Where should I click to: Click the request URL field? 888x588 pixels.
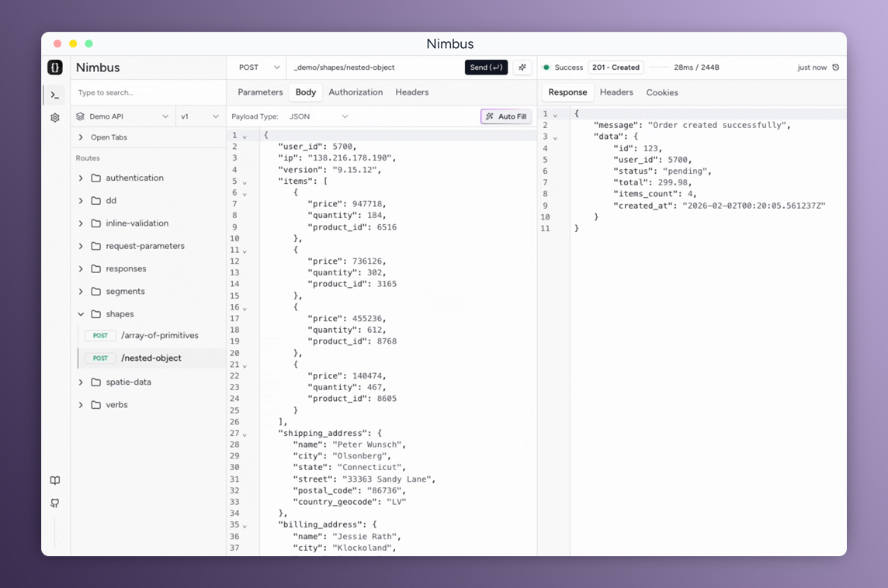[x=375, y=67]
